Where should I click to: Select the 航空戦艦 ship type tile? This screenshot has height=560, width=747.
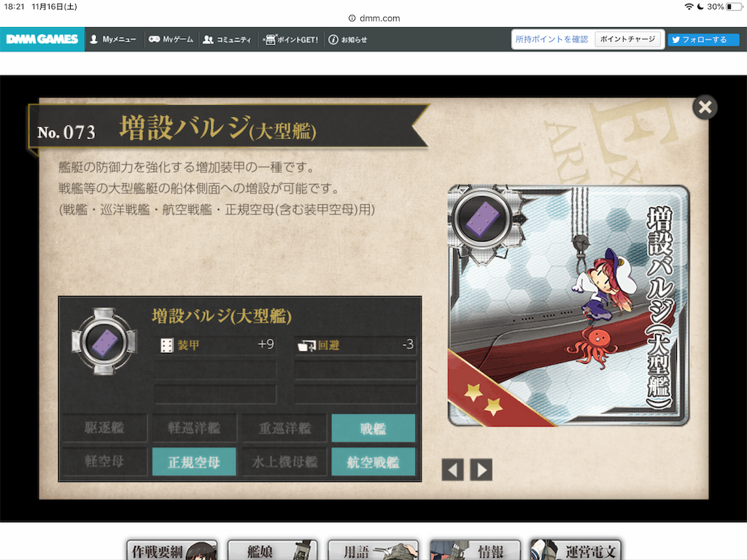(373, 462)
